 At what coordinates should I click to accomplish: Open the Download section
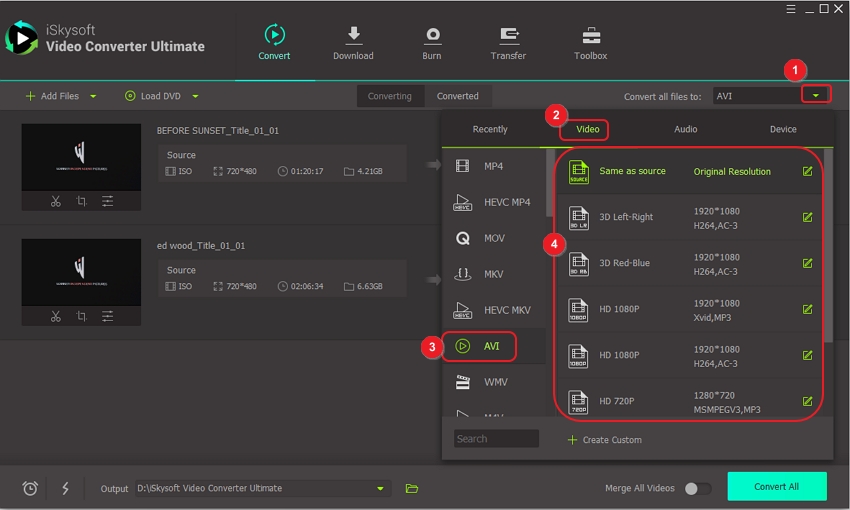pos(353,42)
